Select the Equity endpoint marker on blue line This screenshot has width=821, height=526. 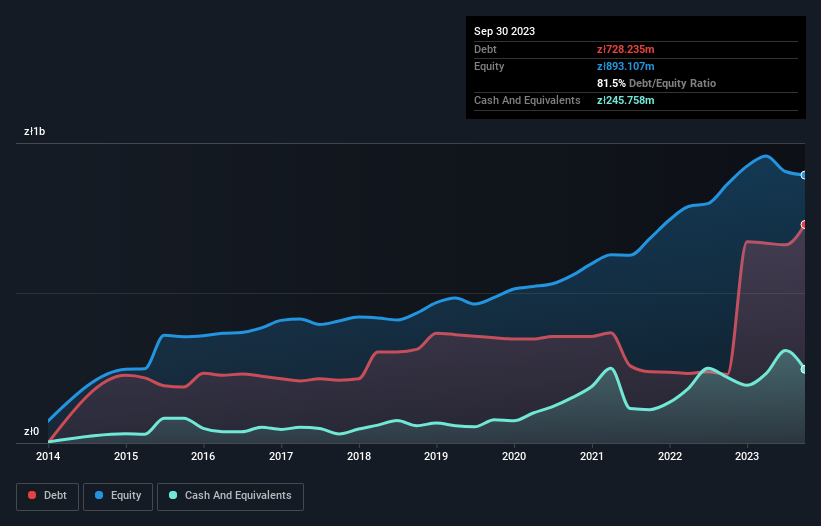click(x=804, y=175)
